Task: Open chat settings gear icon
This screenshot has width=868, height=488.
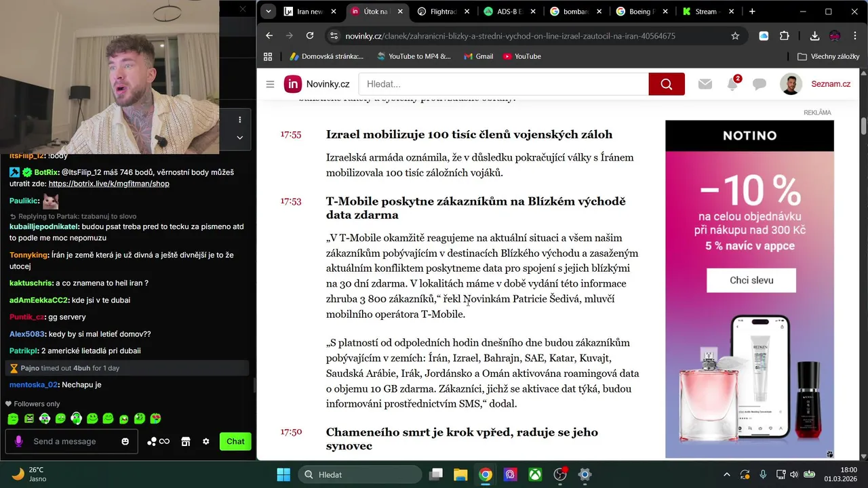Action: [x=206, y=441]
